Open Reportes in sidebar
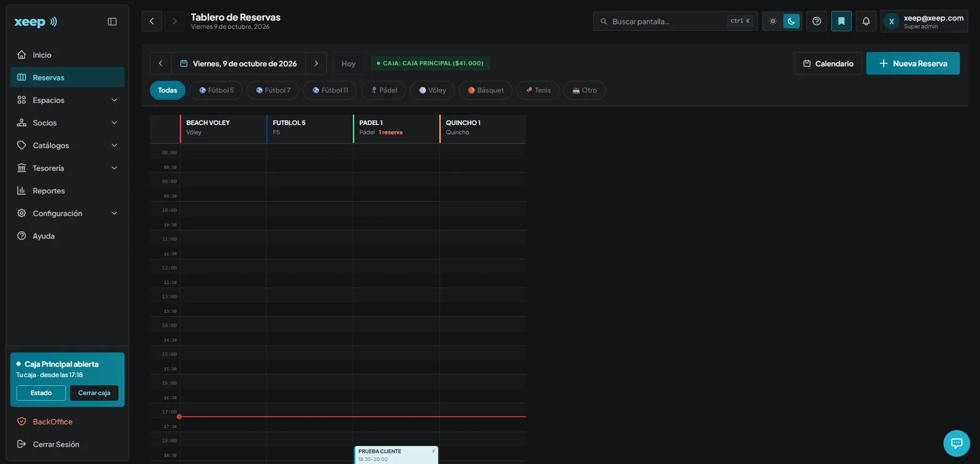Viewport: 980px width, 464px height. (x=67, y=191)
